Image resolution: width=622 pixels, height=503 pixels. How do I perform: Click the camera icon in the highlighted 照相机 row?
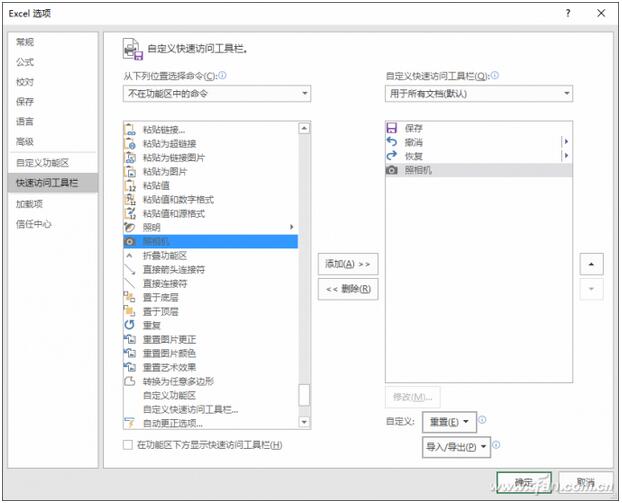click(130, 242)
